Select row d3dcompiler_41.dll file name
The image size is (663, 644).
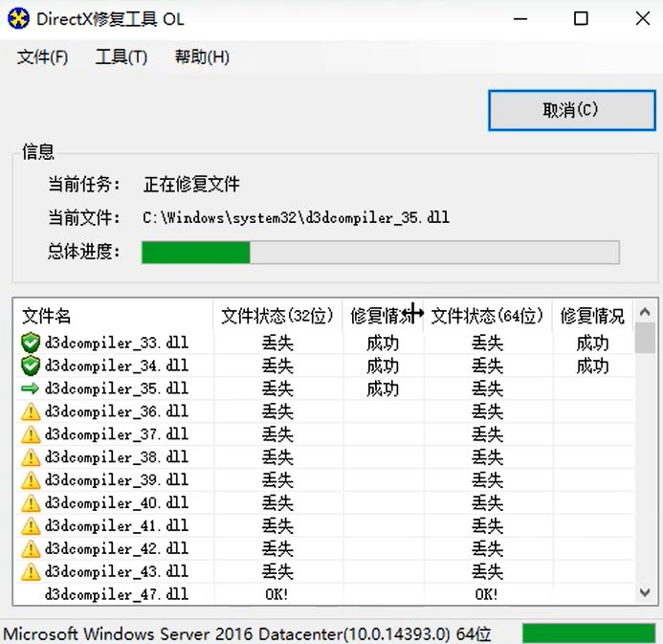click(x=117, y=525)
